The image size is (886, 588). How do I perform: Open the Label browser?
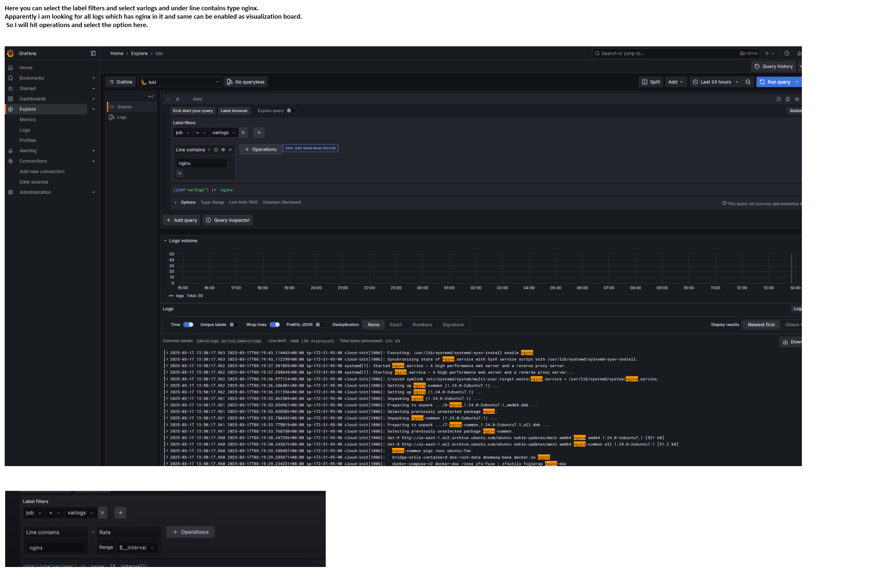[x=234, y=111]
